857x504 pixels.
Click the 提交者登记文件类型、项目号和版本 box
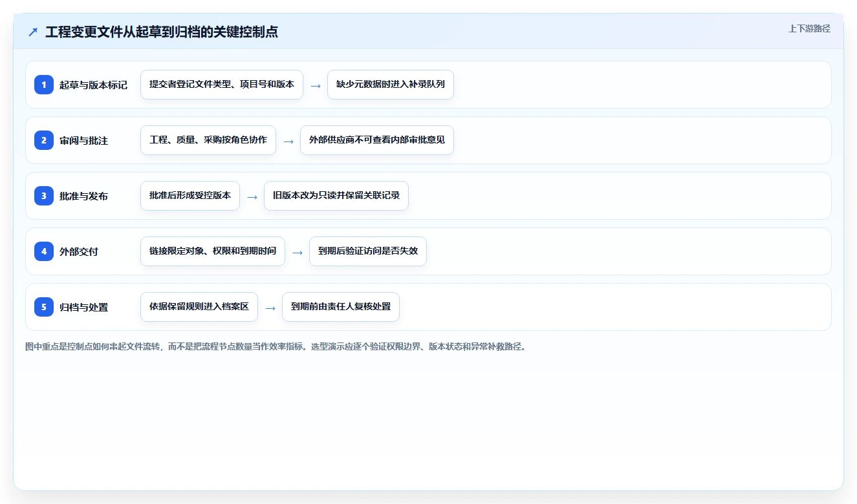click(222, 85)
